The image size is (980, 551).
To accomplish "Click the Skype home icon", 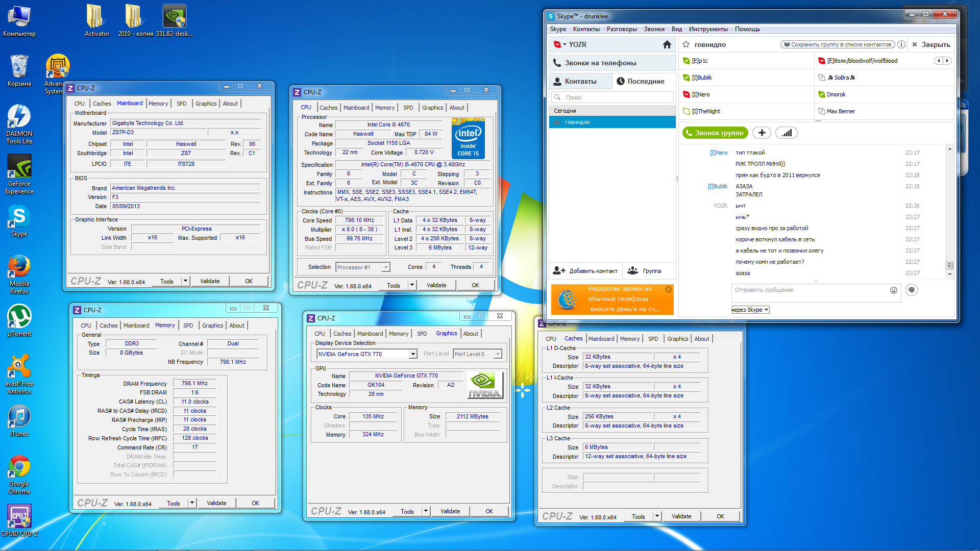I will 667,45.
